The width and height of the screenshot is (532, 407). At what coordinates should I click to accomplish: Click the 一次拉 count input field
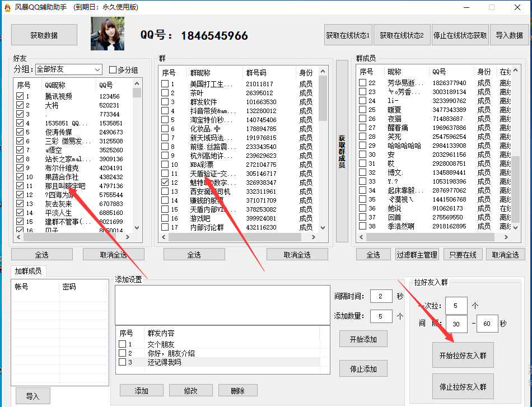tap(456, 306)
